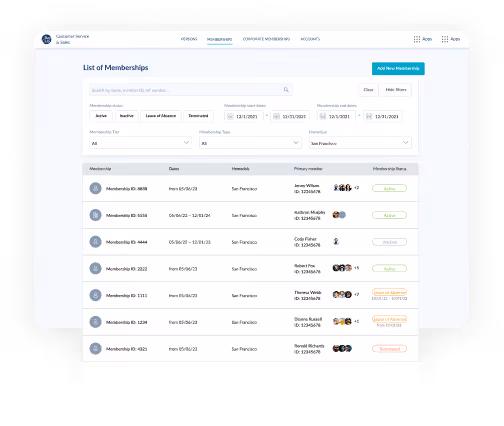Click member photos beside Kathryn Murphy
The height and width of the screenshot is (426, 504).
tap(339, 215)
